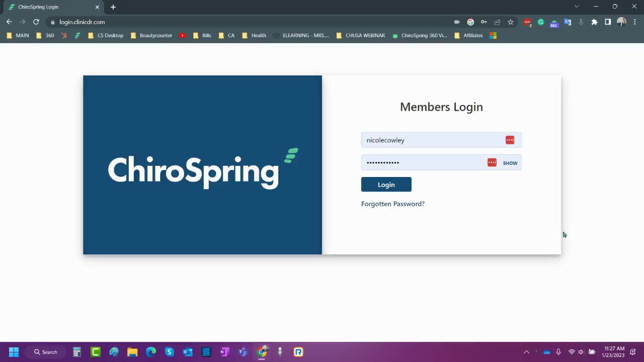Open Chrome three-dot menu

(x=634, y=22)
